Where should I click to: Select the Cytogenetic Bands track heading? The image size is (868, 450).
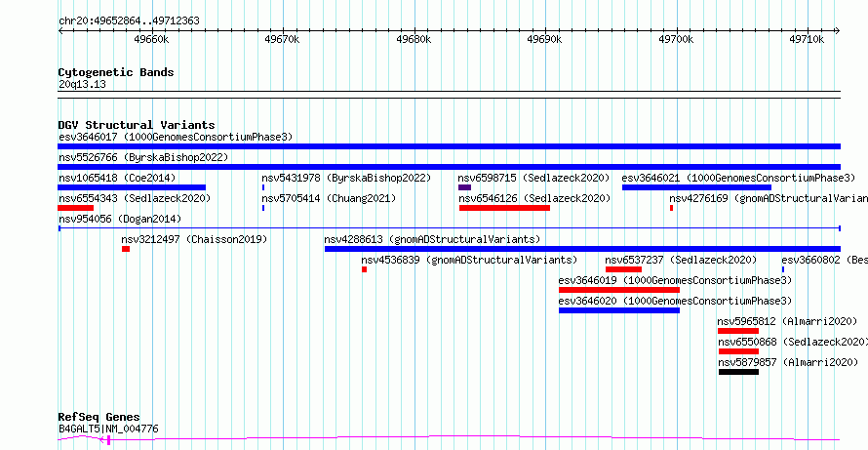coord(116,72)
